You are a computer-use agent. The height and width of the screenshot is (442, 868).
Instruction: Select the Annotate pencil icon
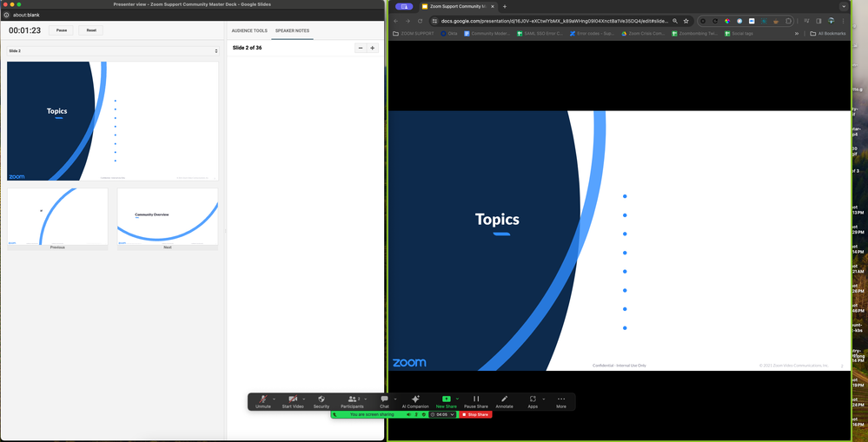coord(504,399)
